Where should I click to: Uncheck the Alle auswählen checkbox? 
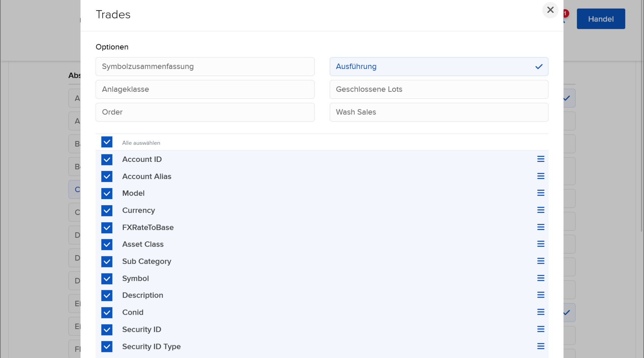click(107, 142)
